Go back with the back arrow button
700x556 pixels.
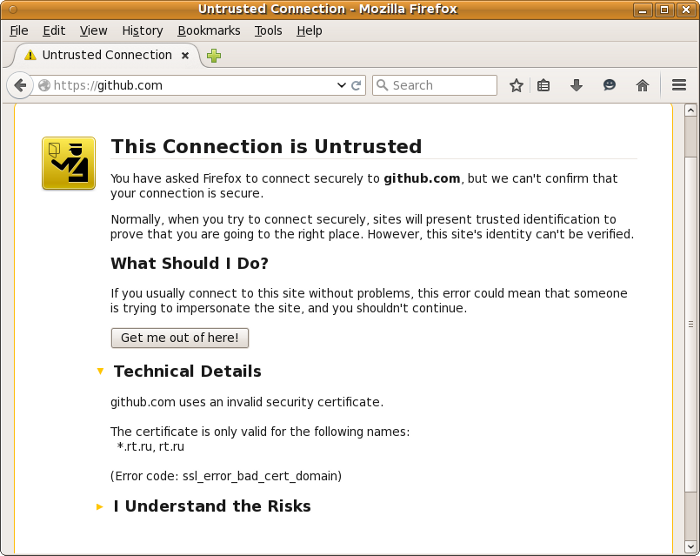20,85
